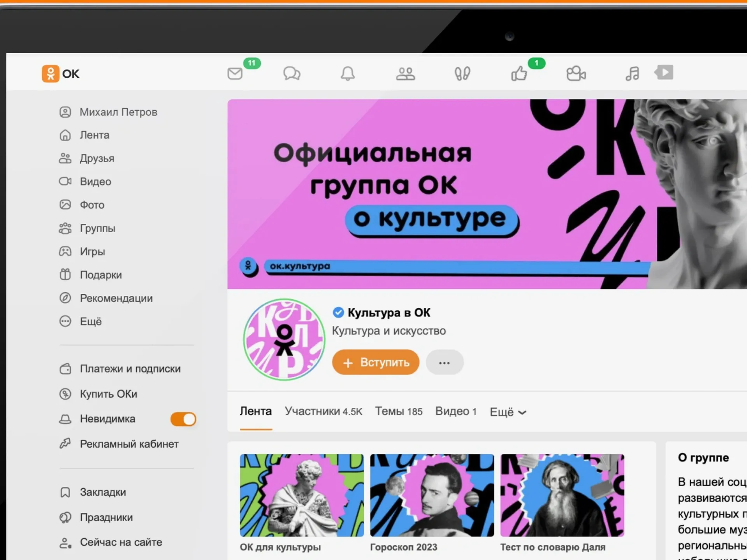Screen dimensions: 747x560
Task: Open the Тест по словарю Даля caption
Action: click(x=553, y=547)
